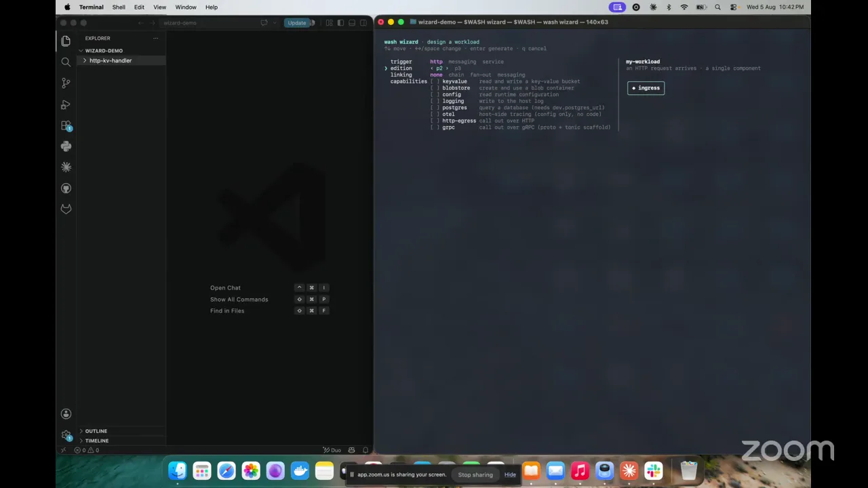
Task: Open Finder from the Dock
Action: [x=178, y=470]
